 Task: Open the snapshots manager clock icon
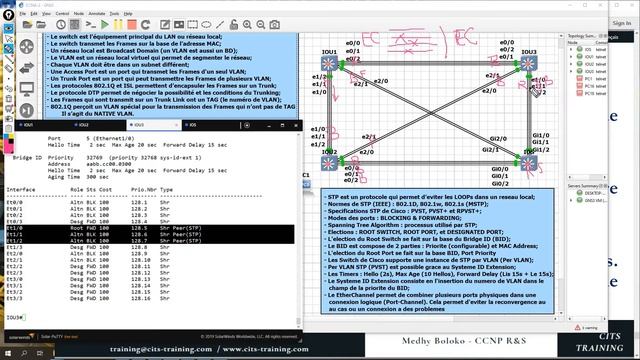coord(61,25)
